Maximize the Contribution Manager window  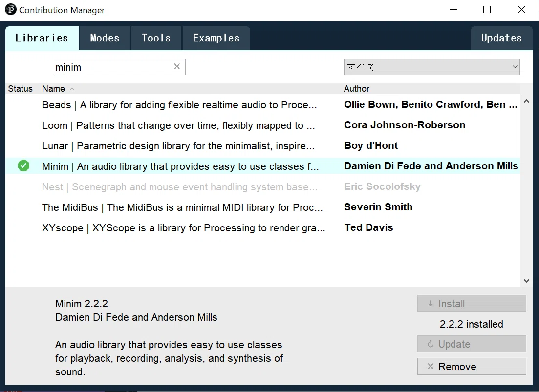coord(487,10)
